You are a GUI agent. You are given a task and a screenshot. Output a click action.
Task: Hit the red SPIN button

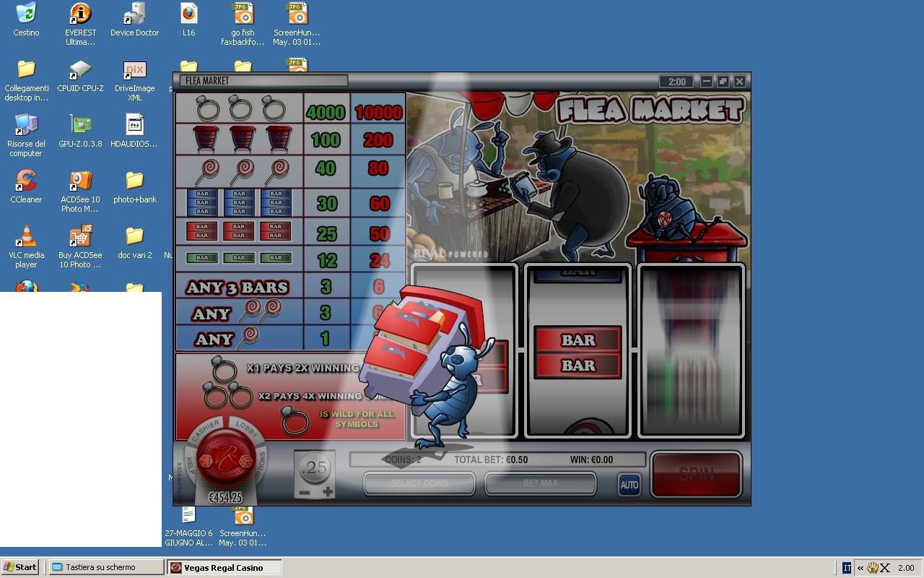pos(697,475)
